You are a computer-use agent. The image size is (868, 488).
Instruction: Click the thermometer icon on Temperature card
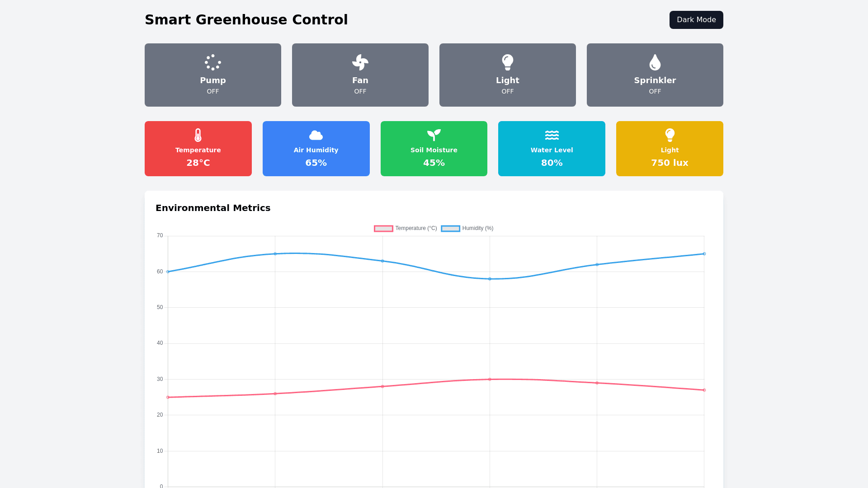point(198,135)
